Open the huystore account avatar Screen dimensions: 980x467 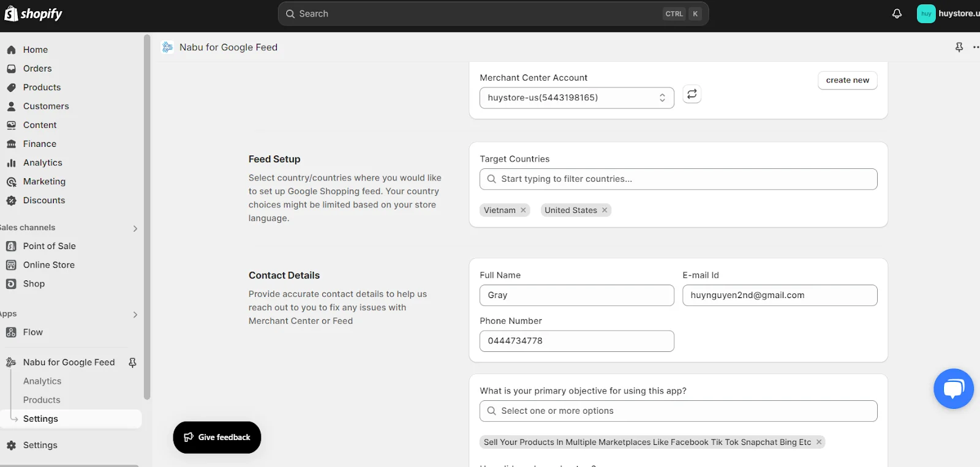tap(926, 13)
